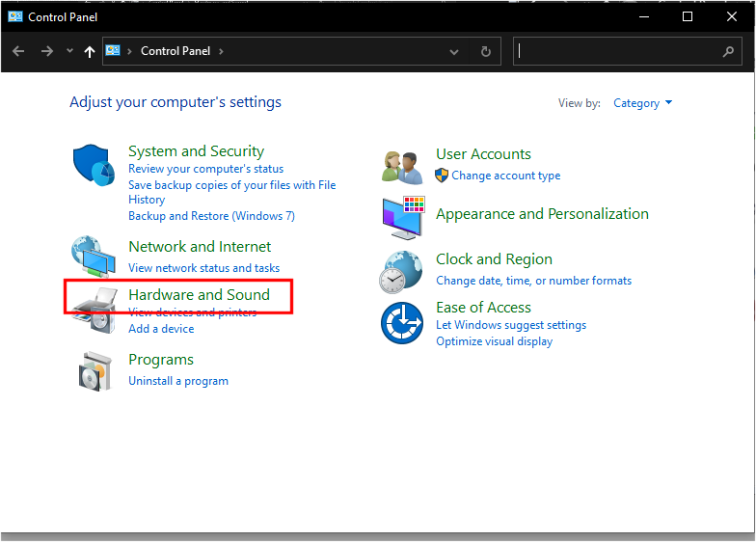Open System and Security shield icon
The image size is (756, 542).
coord(94,165)
